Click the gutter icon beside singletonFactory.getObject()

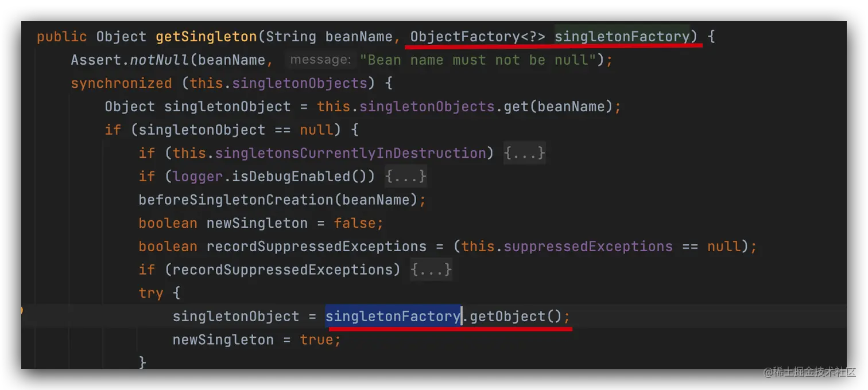pos(22,311)
